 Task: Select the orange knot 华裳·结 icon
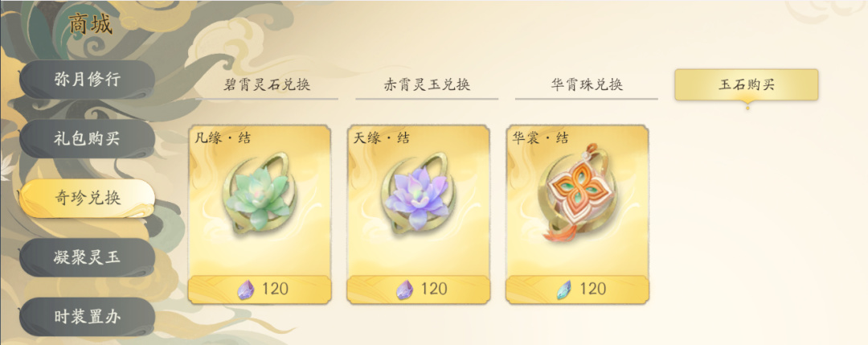(x=577, y=193)
